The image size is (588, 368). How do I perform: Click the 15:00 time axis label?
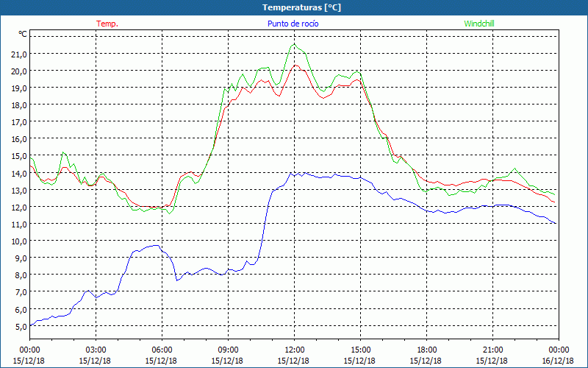click(360, 350)
